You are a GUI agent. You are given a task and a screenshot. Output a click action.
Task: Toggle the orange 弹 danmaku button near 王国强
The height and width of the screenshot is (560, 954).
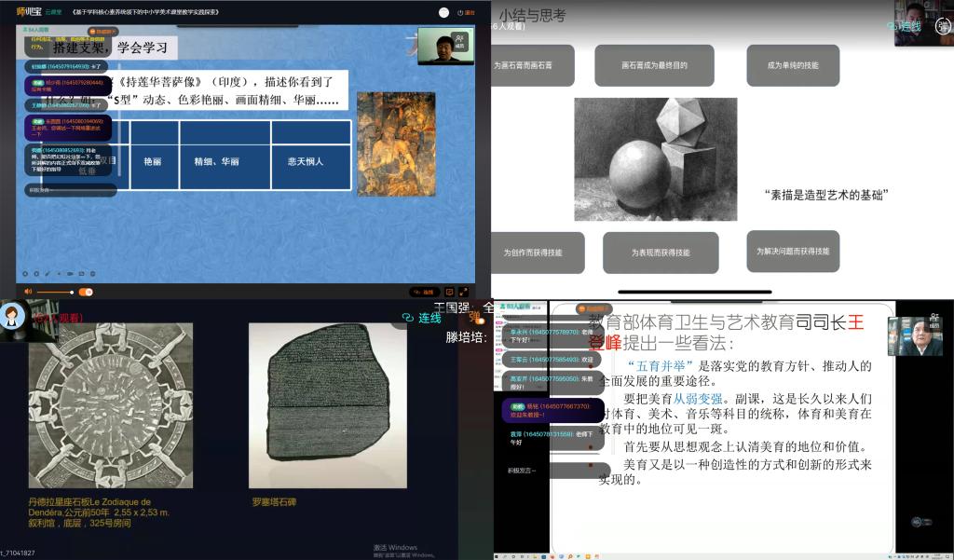(475, 318)
